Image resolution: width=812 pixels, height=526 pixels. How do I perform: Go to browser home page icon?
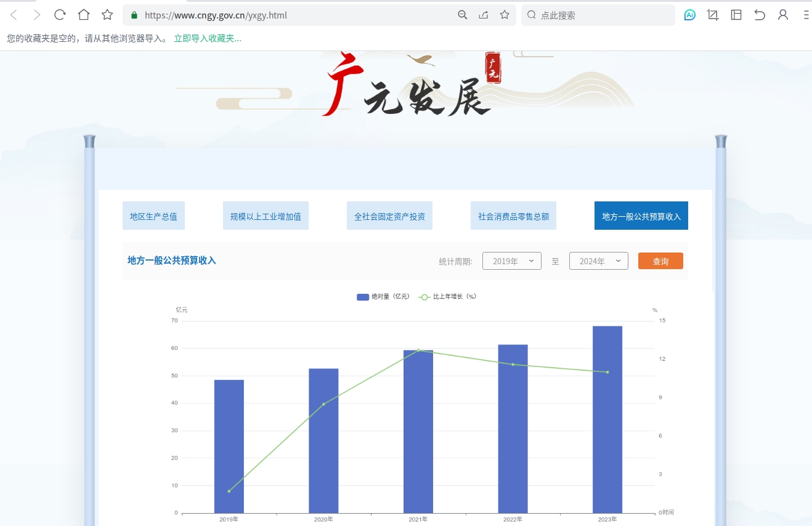[x=84, y=15]
